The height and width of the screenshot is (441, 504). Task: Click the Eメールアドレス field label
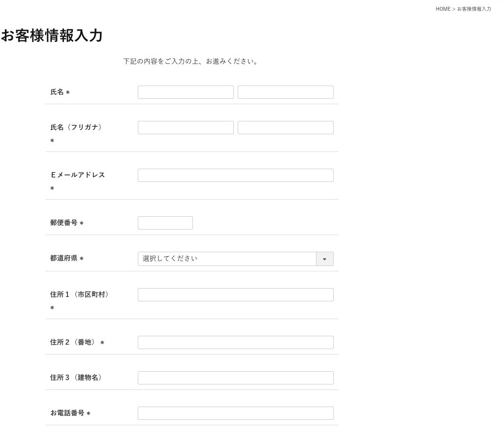[78, 175]
